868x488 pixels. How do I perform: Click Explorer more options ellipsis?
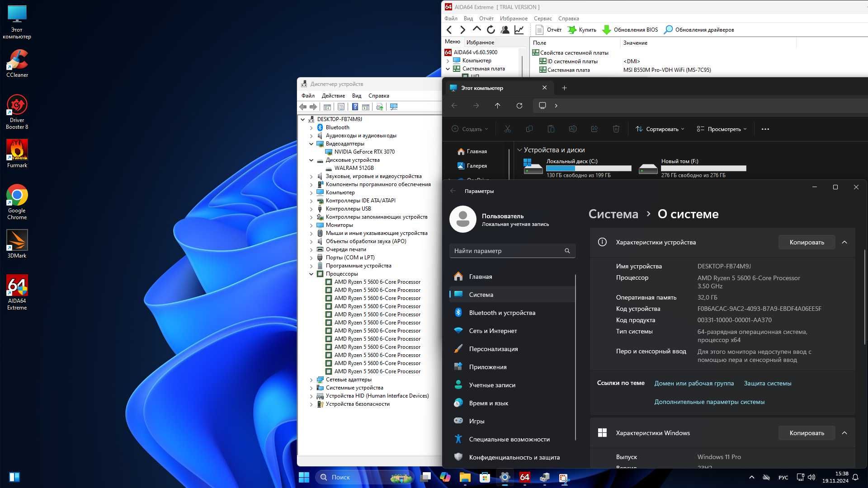coord(765,129)
